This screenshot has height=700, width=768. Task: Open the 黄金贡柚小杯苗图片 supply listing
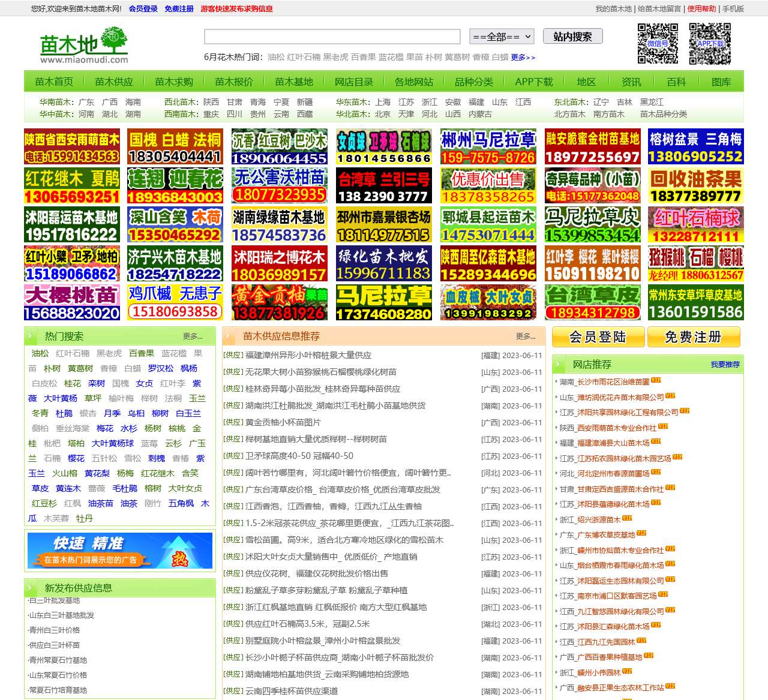tap(283, 422)
